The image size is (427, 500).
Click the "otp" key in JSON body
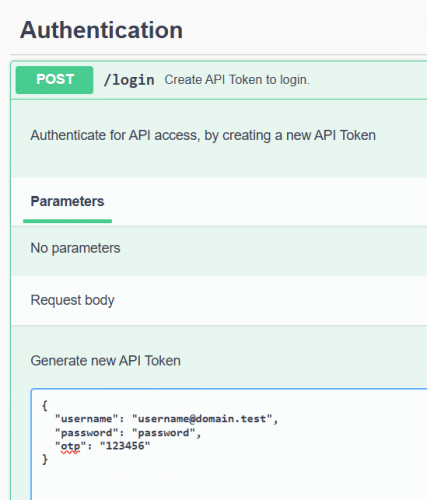[x=71, y=446]
